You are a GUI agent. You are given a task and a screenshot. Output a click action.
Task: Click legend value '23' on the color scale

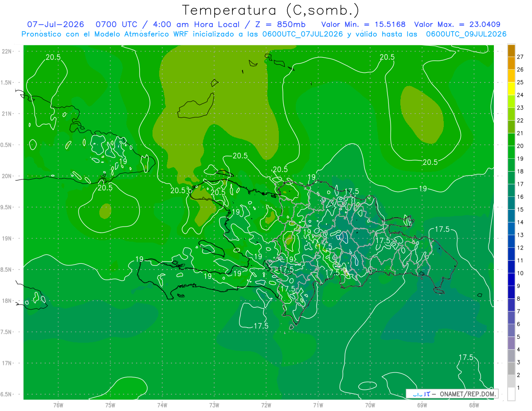coord(520,108)
